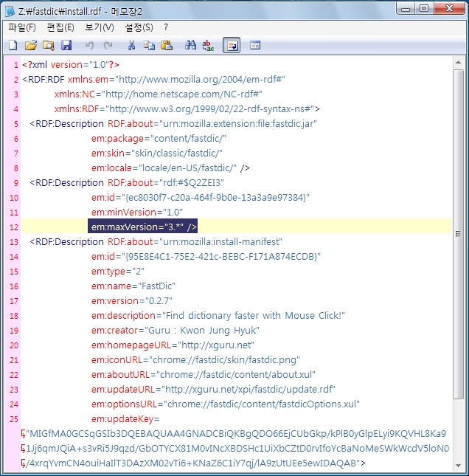This screenshot has height=476, width=469.
Task: Click the selected em:maxVersion="3.*" text
Action: [142, 227]
